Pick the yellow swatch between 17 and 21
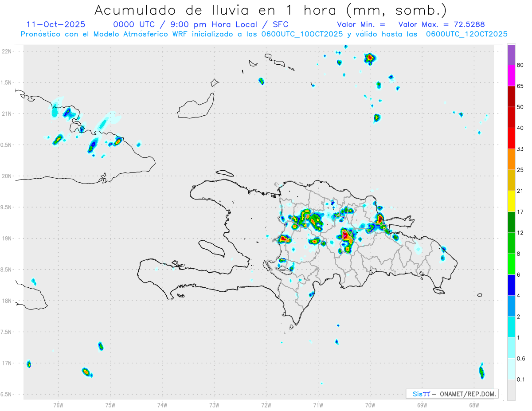Image resolution: width=532 pixels, height=411 pixels. (512, 201)
